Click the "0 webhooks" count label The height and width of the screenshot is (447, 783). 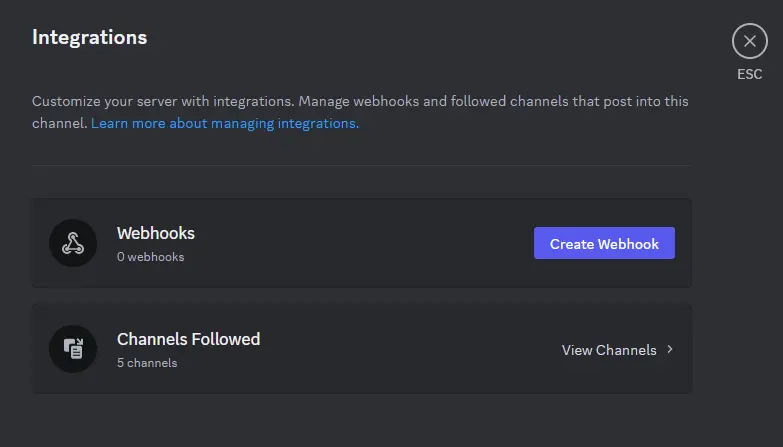150,257
